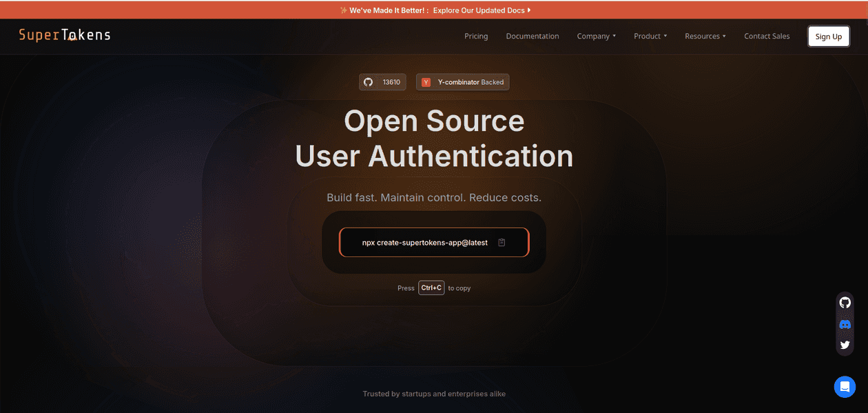Expand the Company dropdown menu
This screenshot has width=868, height=413.
pyautogui.click(x=596, y=36)
